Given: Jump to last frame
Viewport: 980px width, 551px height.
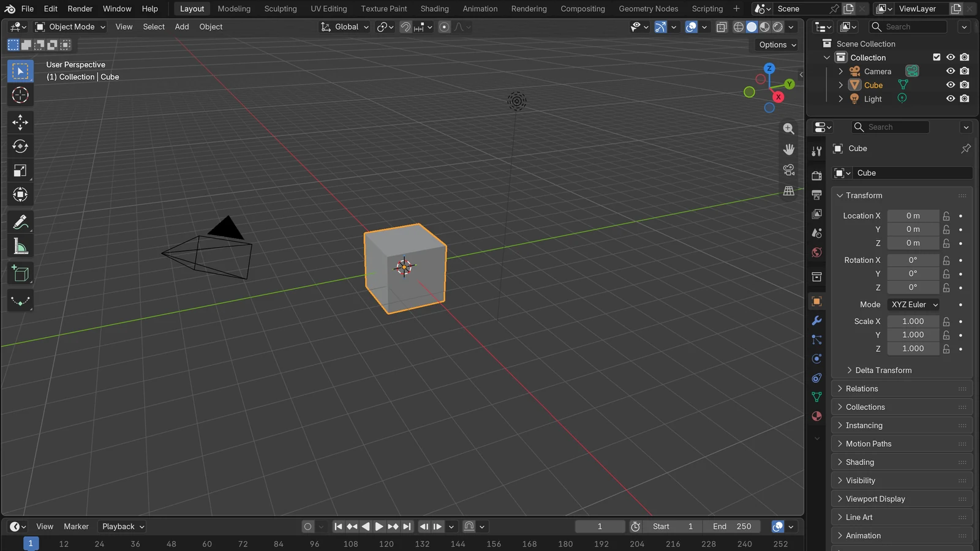Looking at the screenshot, I should (x=407, y=527).
